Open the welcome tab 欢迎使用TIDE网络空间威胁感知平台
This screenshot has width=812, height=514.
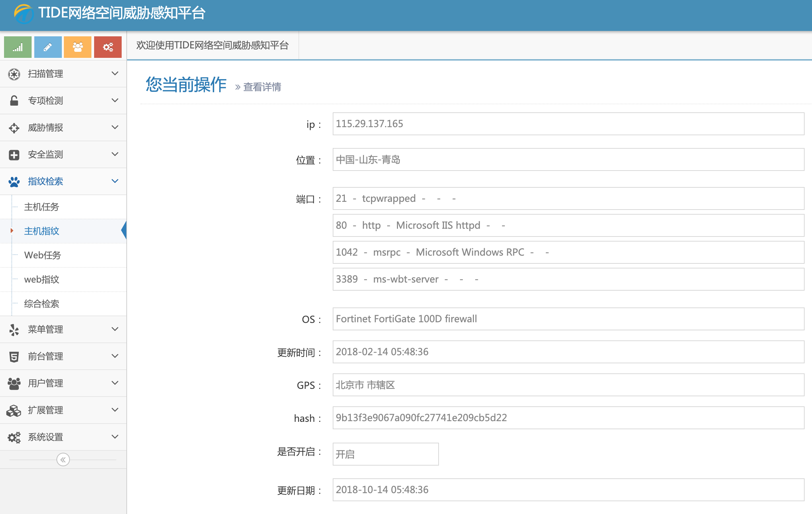[212, 45]
